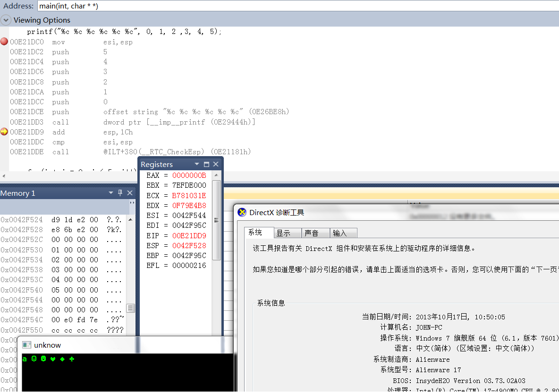Screen dimensions: 559x392
Task: Select the ESP register value 0042F528
Action: [x=189, y=246]
